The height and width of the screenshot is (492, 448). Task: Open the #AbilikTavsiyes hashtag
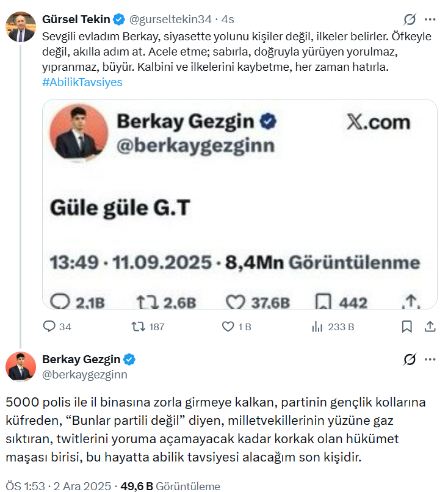pyautogui.click(x=82, y=82)
